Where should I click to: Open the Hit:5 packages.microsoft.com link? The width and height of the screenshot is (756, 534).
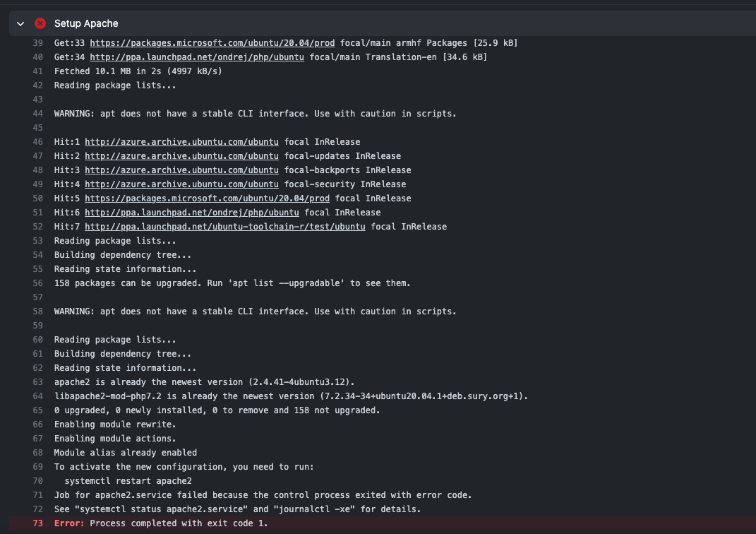point(207,198)
